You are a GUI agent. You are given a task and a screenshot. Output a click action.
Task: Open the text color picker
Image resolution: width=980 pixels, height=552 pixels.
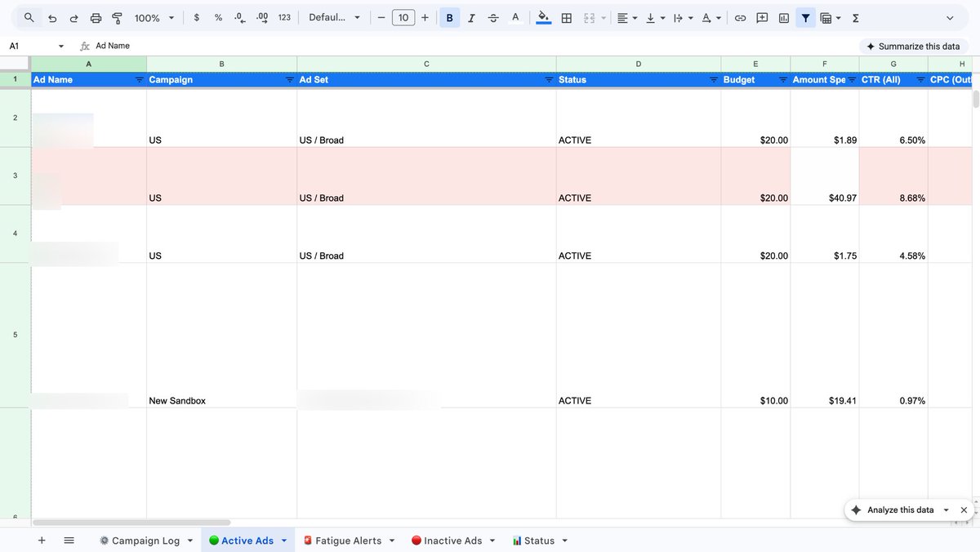[515, 17]
